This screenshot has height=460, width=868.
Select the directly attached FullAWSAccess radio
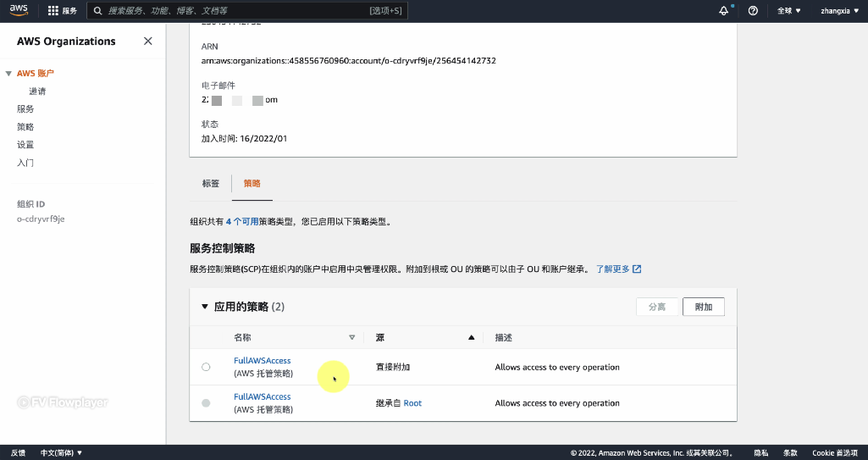point(206,367)
